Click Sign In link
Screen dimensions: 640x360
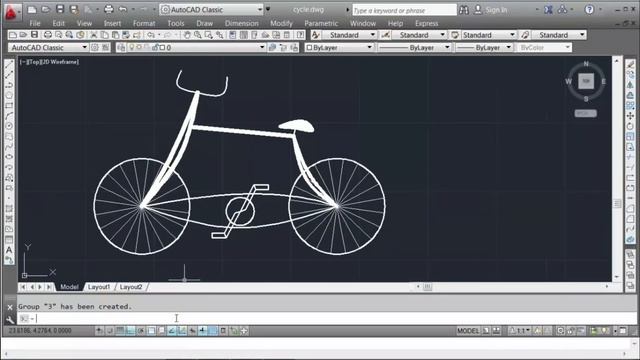point(496,10)
